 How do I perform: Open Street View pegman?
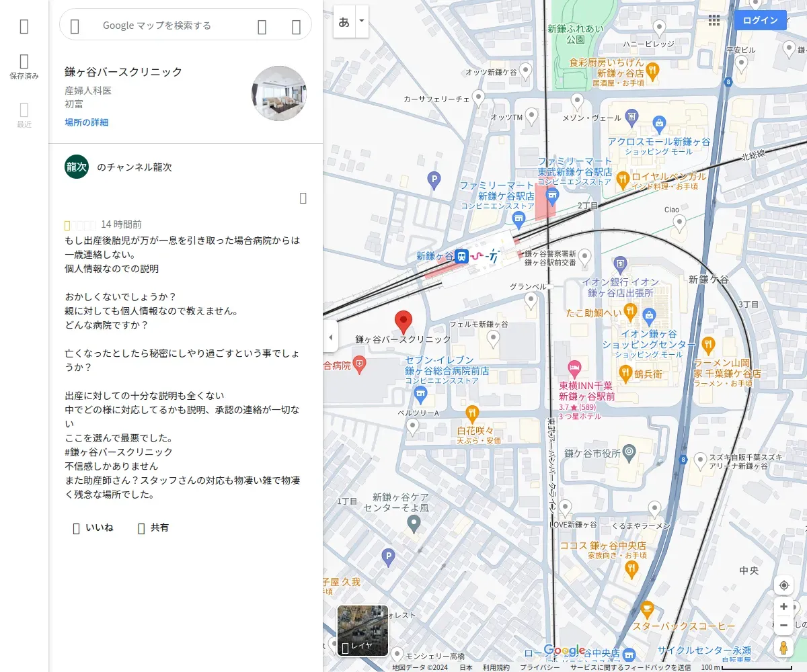[x=784, y=647]
